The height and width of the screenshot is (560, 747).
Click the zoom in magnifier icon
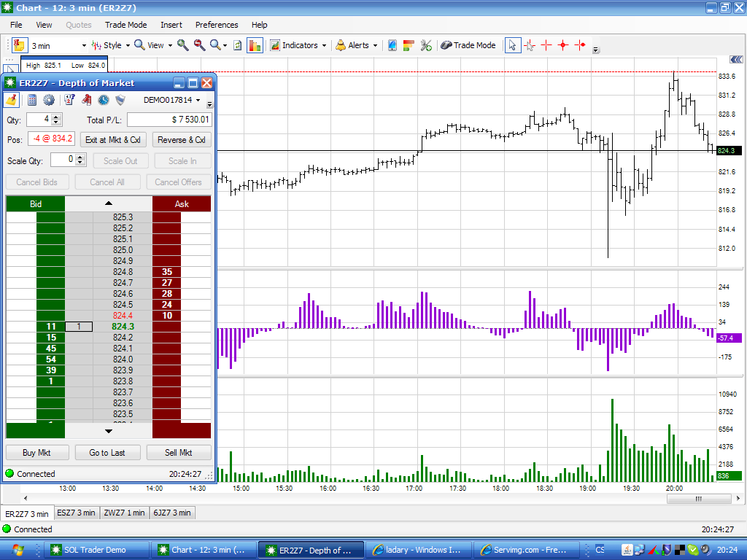[182, 45]
